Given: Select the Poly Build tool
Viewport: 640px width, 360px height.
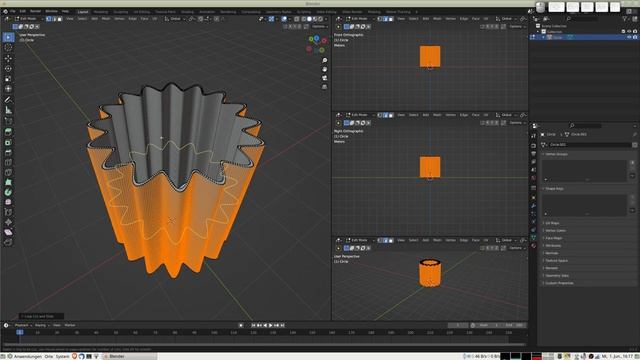Looking at the screenshot, I should (8, 182).
